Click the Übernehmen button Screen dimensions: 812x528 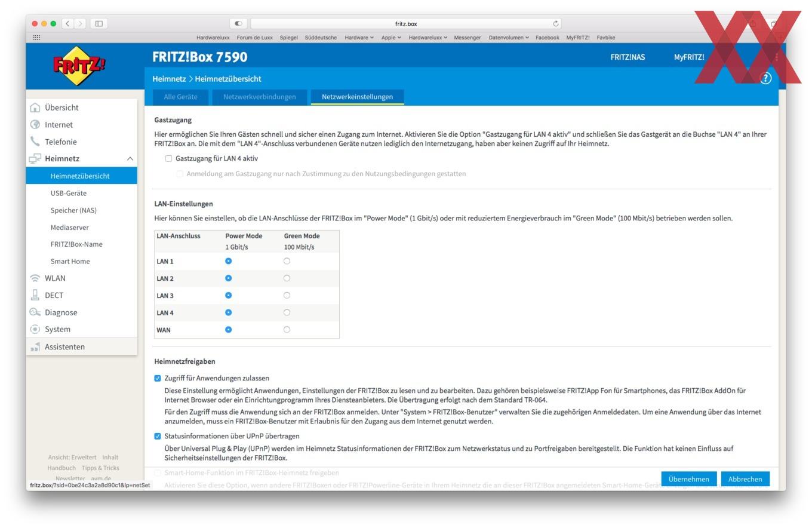point(688,479)
